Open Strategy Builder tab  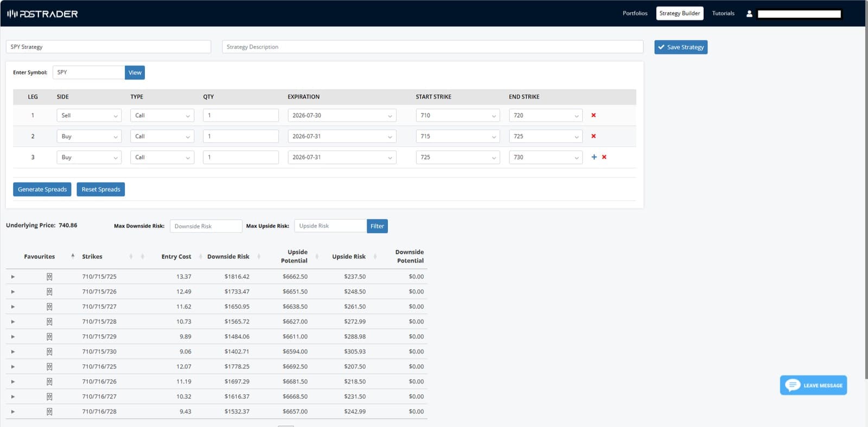pyautogui.click(x=680, y=13)
